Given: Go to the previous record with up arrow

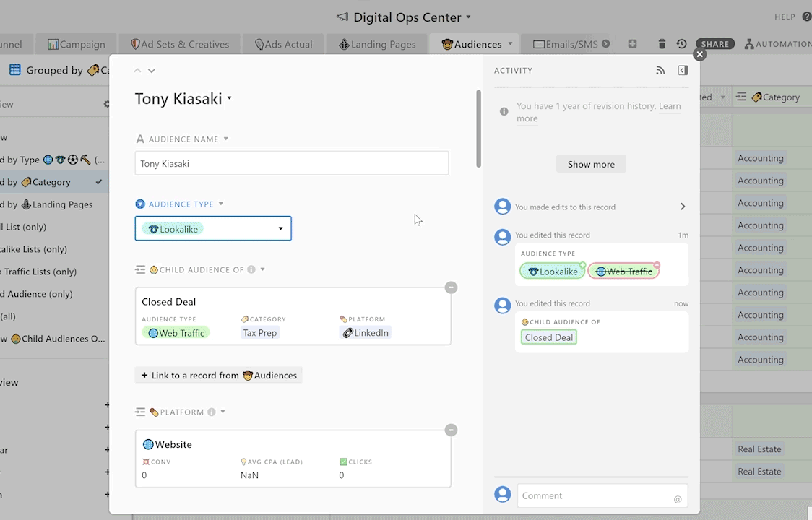Looking at the screenshot, I should [x=138, y=71].
